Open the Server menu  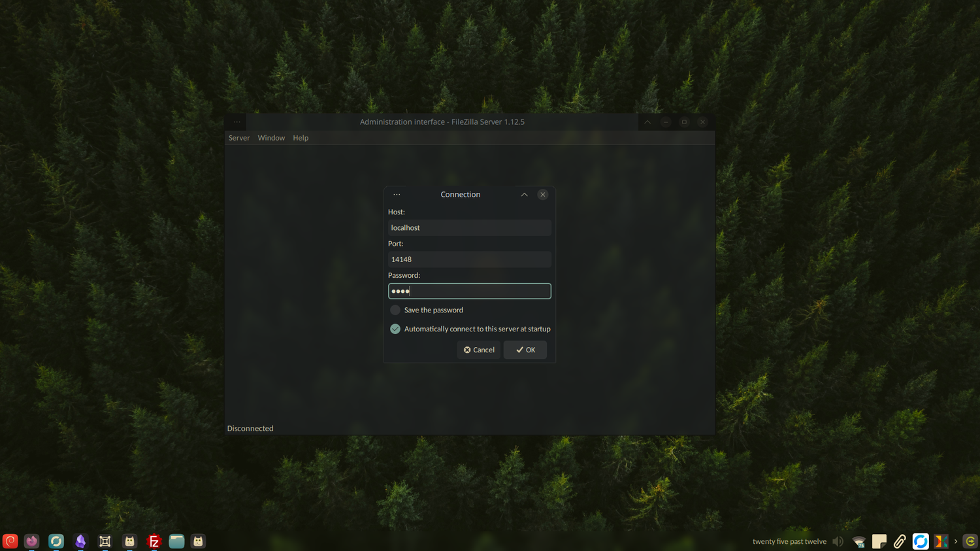pyautogui.click(x=239, y=138)
